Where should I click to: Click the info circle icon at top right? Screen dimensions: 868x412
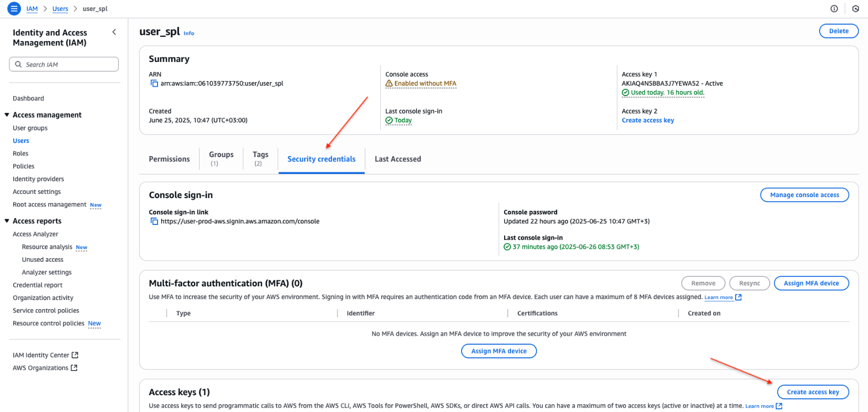(x=834, y=9)
